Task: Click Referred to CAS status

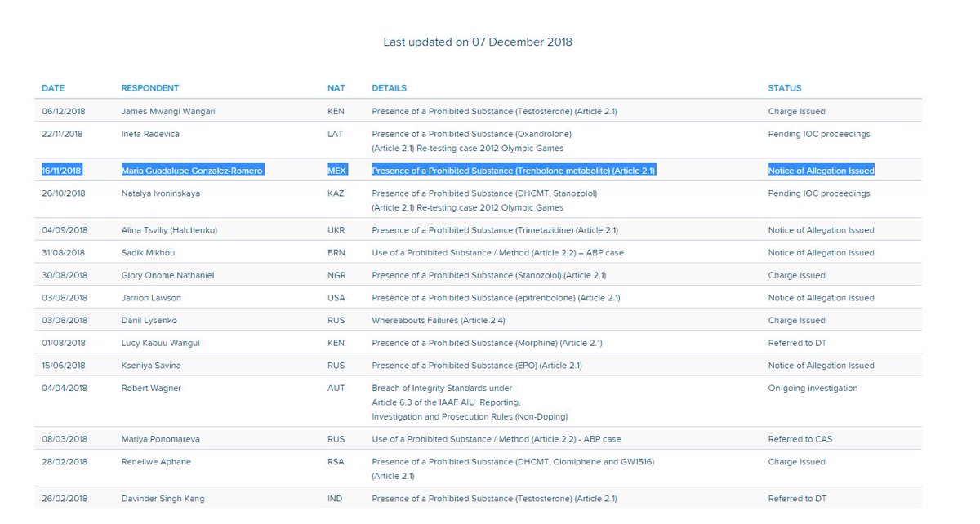Action: tap(801, 439)
